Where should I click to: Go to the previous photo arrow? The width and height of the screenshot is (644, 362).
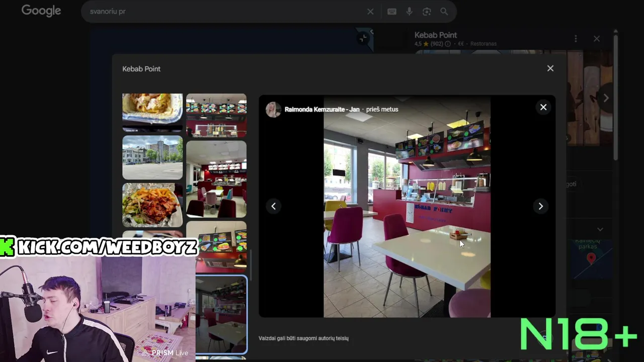coord(273,206)
